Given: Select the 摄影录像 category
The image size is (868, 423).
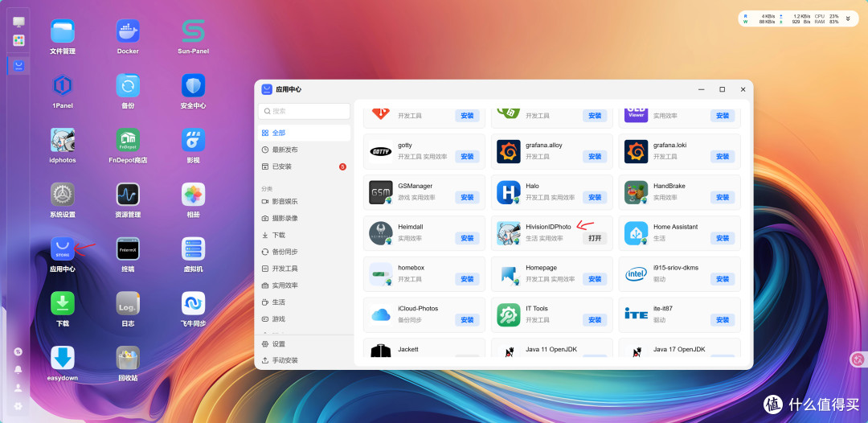Looking at the screenshot, I should (x=304, y=218).
